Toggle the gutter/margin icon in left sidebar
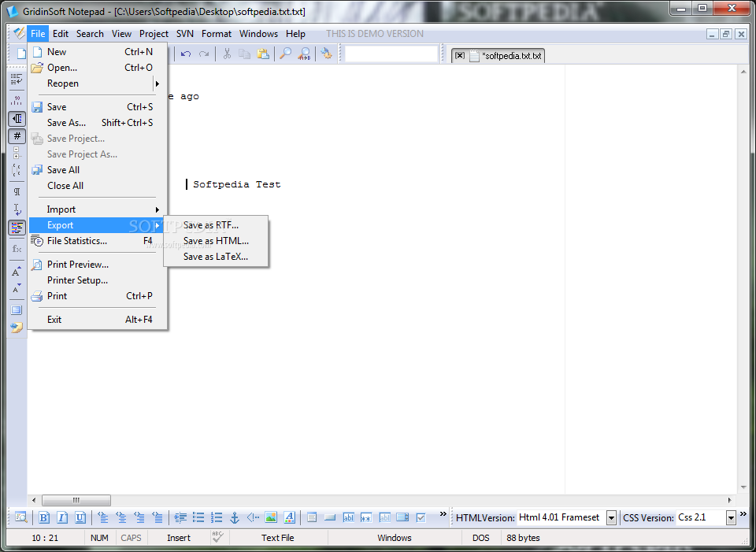756x552 pixels. click(17, 119)
